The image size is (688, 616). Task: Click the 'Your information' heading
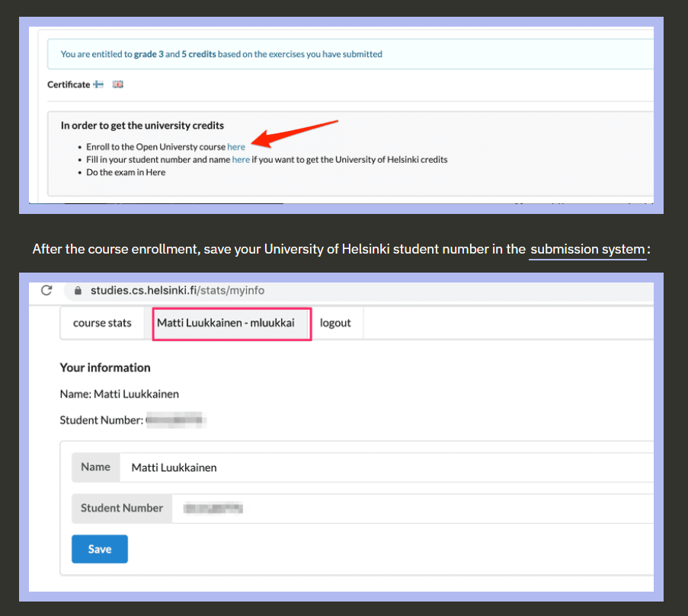click(105, 367)
